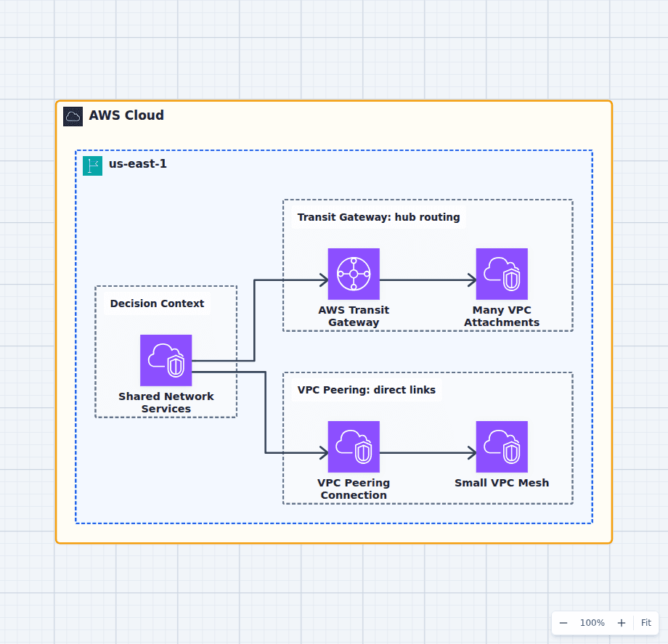Zoom out with the minus button
This screenshot has height=644, width=668.
(563, 623)
